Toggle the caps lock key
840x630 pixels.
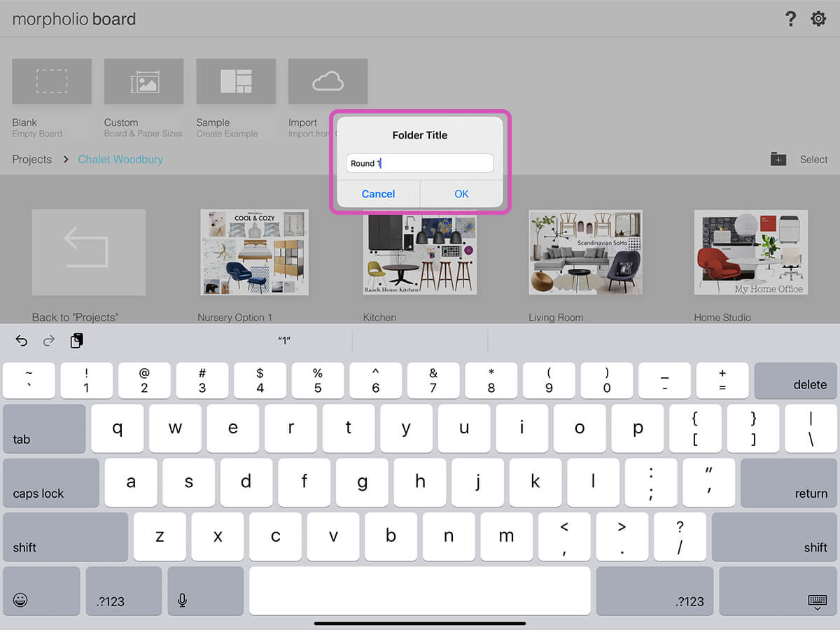click(50, 483)
